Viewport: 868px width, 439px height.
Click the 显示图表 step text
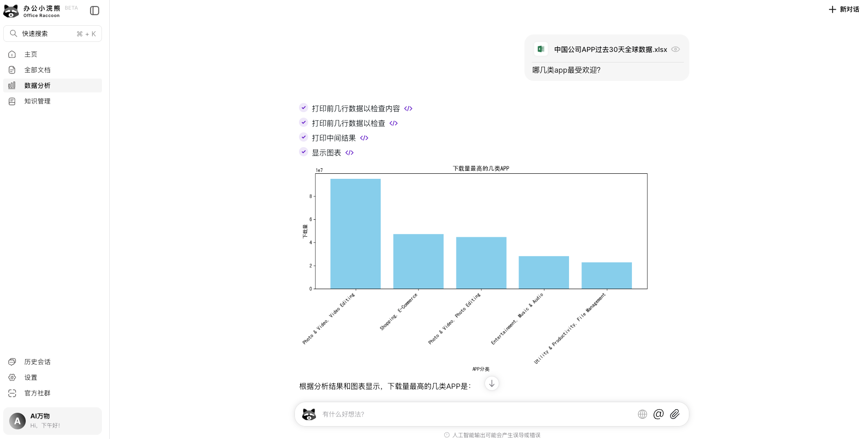(x=327, y=153)
